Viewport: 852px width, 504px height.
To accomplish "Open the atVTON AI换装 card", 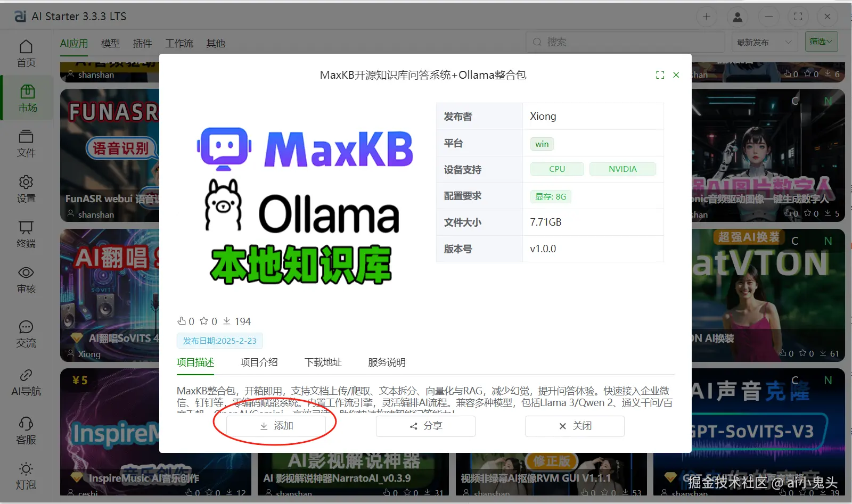I will click(768, 295).
